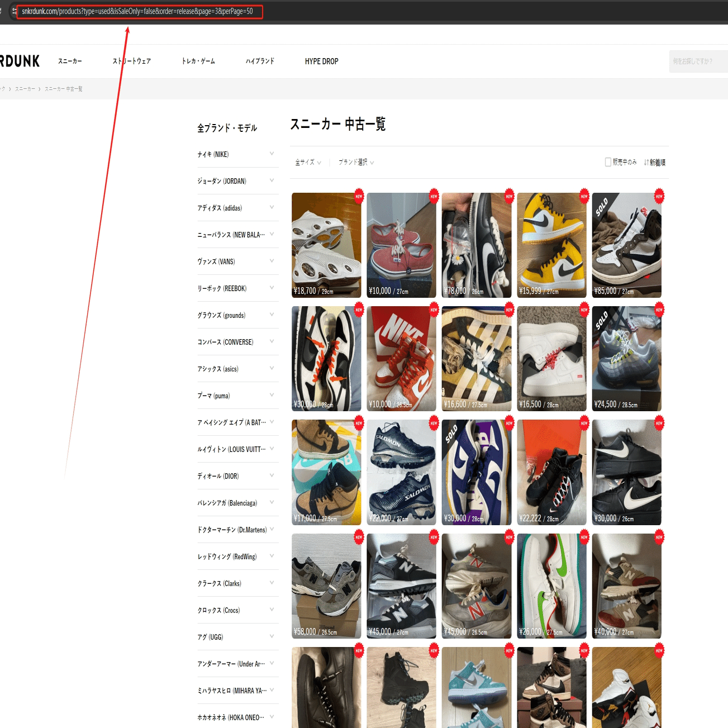The width and height of the screenshot is (728, 728).
Task: Expand the ヴァンズ (VANS) brand chevron
Action: 272,261
